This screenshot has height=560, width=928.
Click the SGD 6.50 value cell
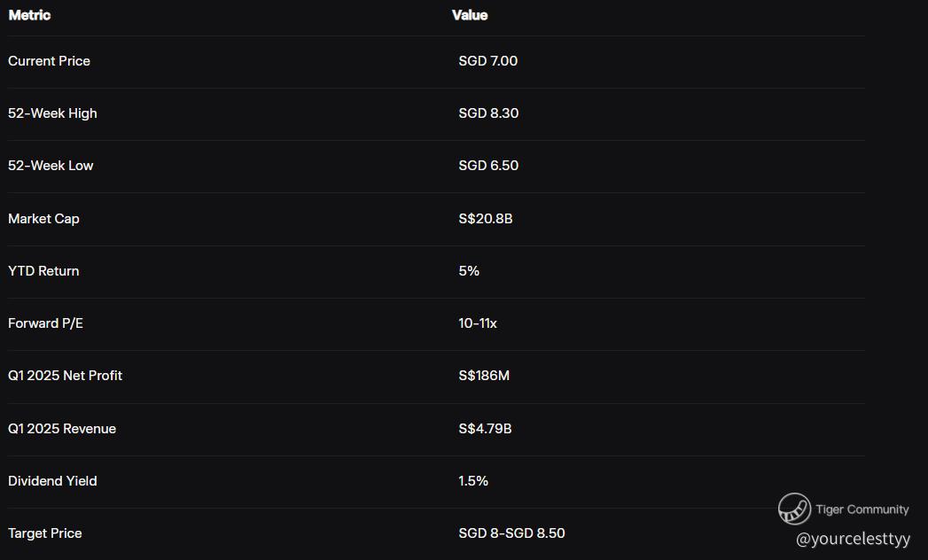[x=488, y=166]
